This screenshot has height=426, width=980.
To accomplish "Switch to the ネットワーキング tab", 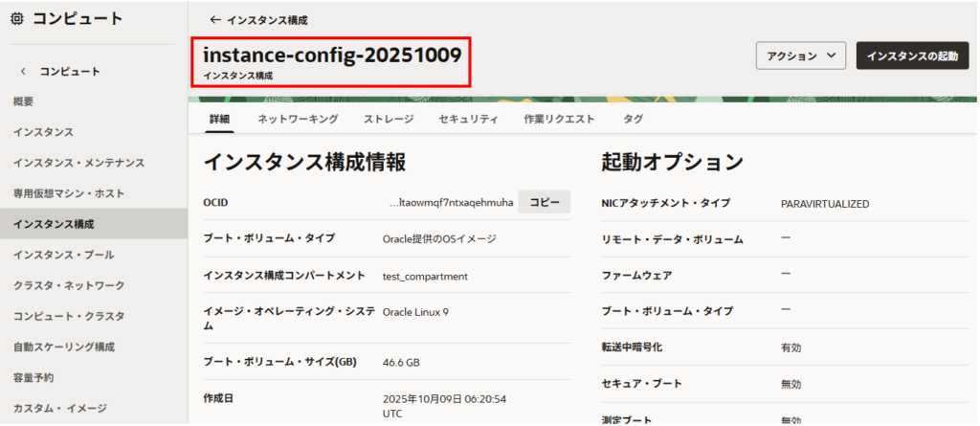I will click(297, 119).
